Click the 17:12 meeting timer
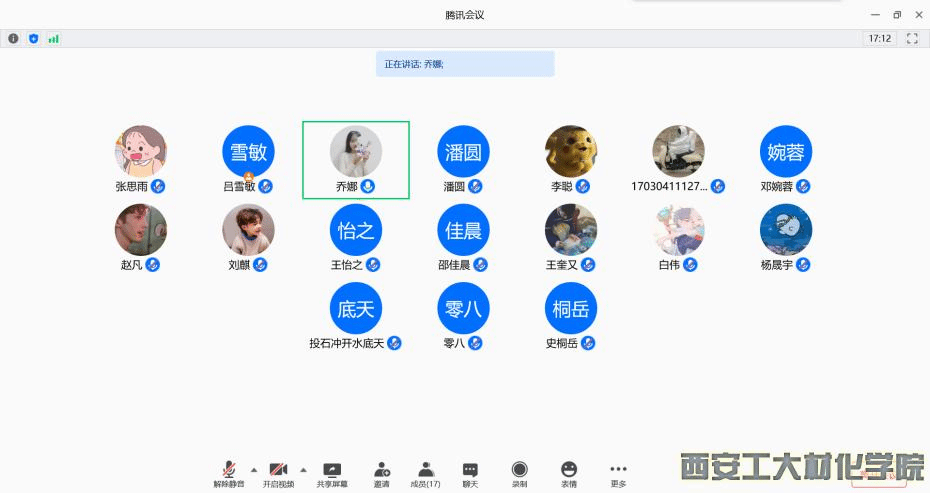This screenshot has height=493, width=930. (879, 38)
